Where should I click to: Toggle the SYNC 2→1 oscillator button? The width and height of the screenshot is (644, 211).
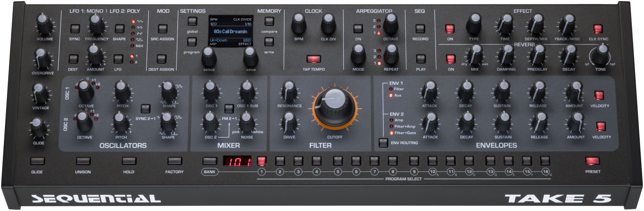[x=145, y=109]
